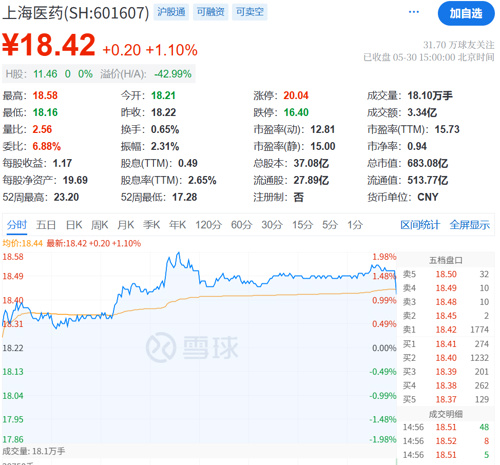Click the 昨收 value 18.22
The height and width of the screenshot is (465, 500).
[163, 112]
